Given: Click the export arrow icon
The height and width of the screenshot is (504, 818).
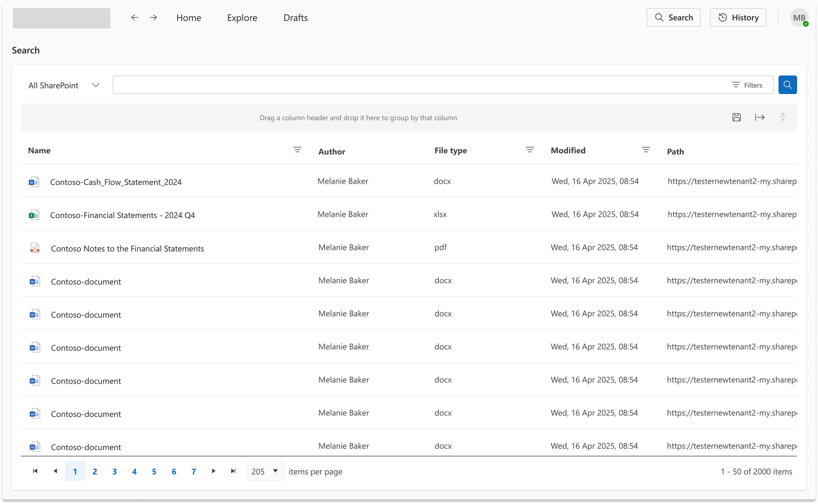Looking at the screenshot, I should [x=760, y=117].
